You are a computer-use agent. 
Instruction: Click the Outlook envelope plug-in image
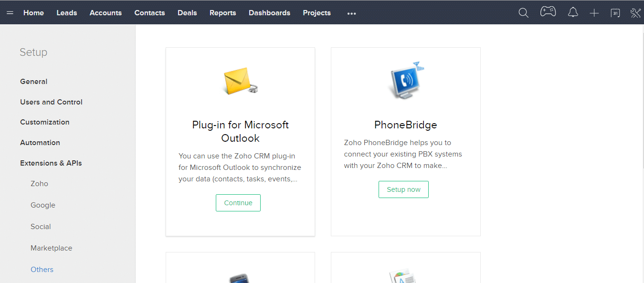click(241, 81)
